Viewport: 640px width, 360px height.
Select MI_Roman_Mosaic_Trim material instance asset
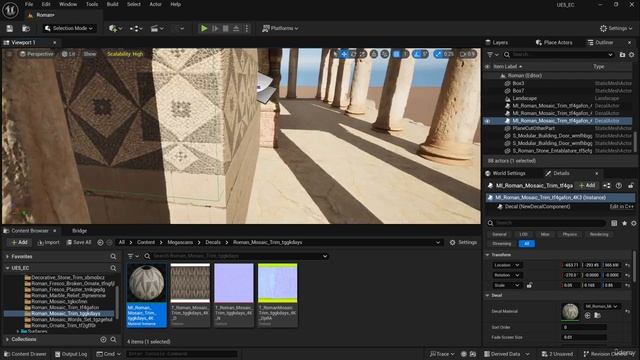point(147,295)
